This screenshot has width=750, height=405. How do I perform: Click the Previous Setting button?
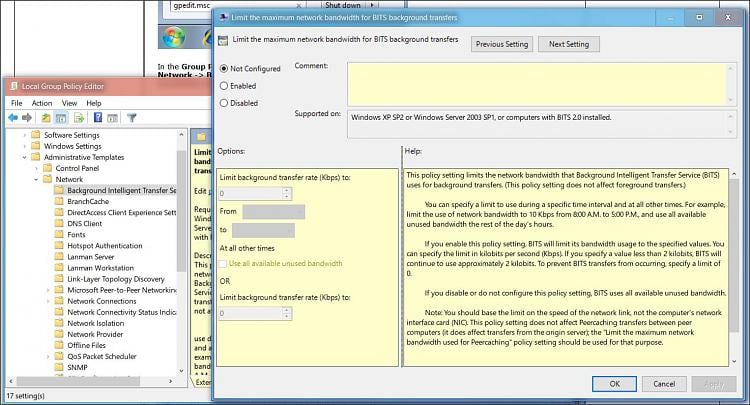[x=502, y=44]
